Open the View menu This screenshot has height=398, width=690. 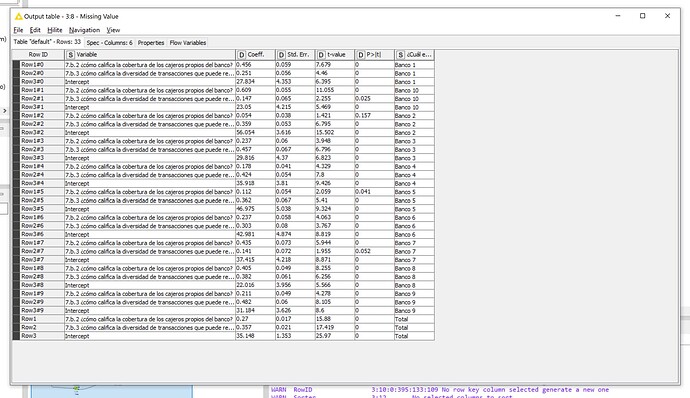coord(113,30)
